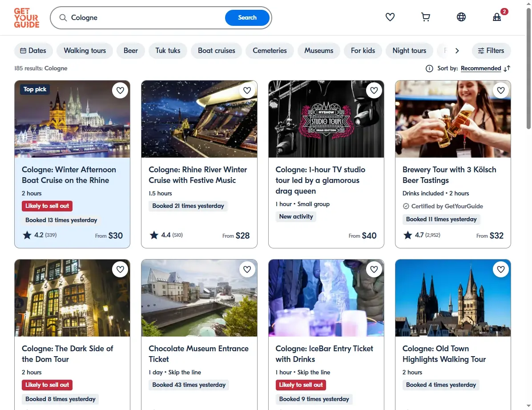Open Cologne: Winter Afternoon Boat Cruise title
Viewport: 532px width, 410px height.
tap(69, 175)
